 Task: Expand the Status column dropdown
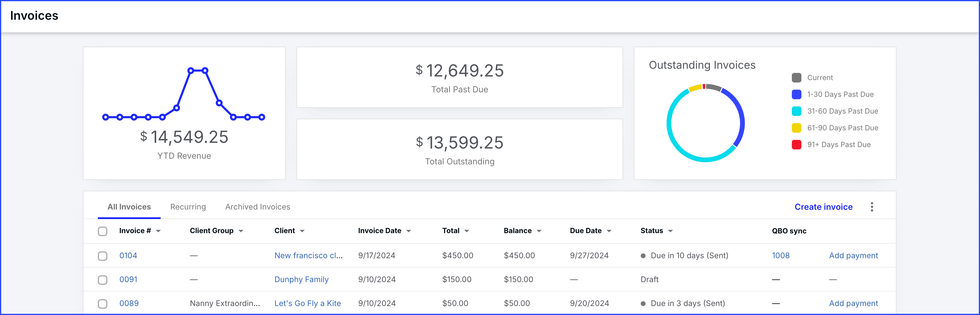pyautogui.click(x=670, y=231)
